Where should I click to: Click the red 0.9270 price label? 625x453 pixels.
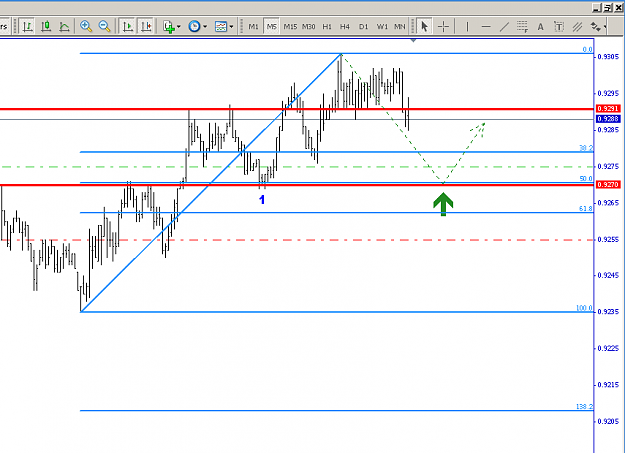608,185
